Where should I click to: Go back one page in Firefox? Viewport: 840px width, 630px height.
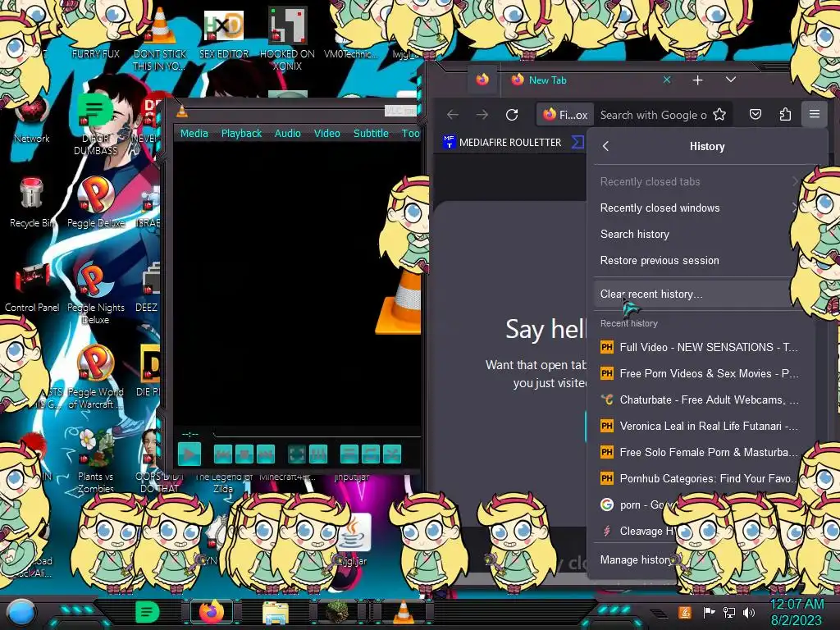click(453, 115)
